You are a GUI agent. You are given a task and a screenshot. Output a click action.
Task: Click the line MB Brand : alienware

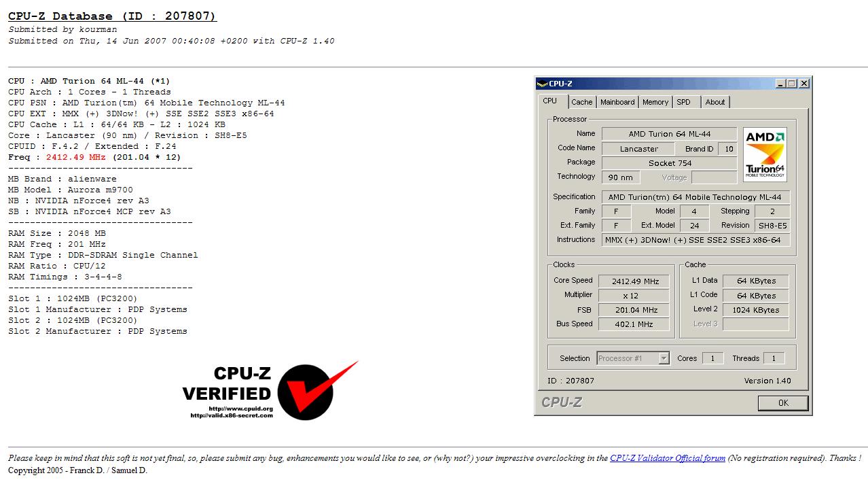(62, 179)
